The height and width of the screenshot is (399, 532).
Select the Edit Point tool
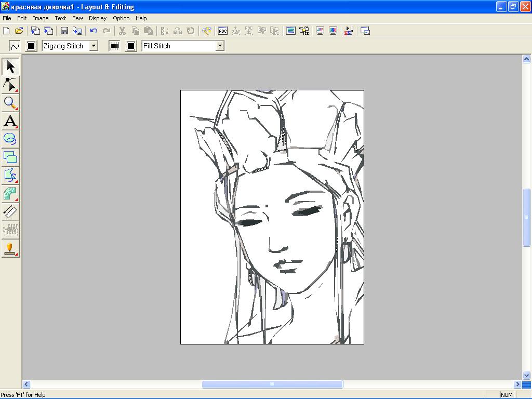coord(10,85)
